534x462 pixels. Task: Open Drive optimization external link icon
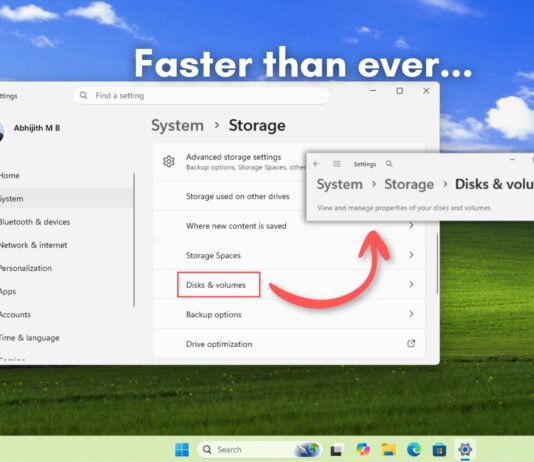[x=411, y=343]
